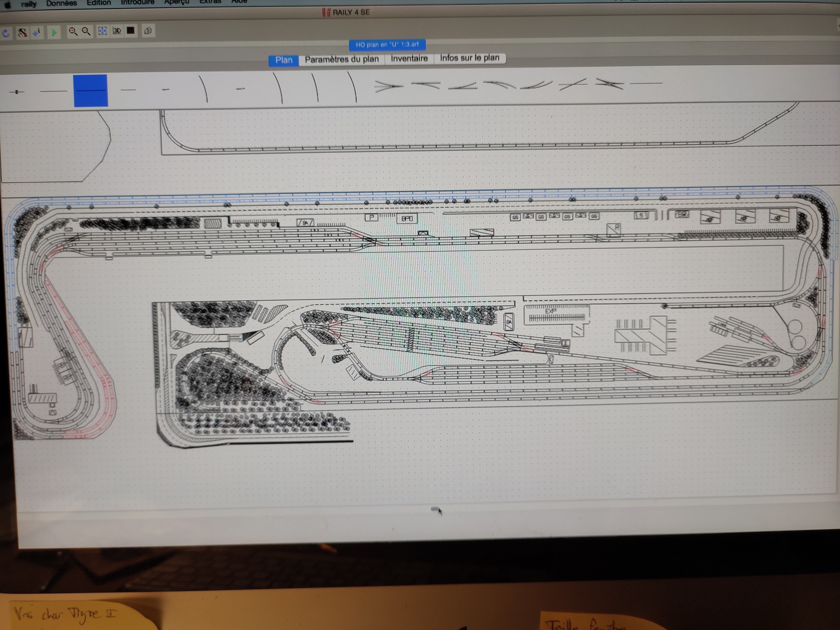Switch to the Inventaire tab

pyautogui.click(x=409, y=58)
